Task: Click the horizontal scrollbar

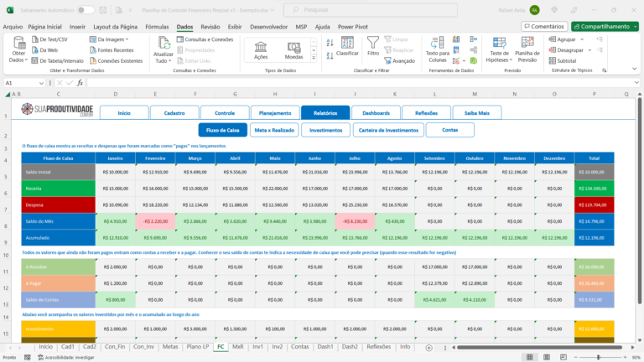Action: coord(539,347)
